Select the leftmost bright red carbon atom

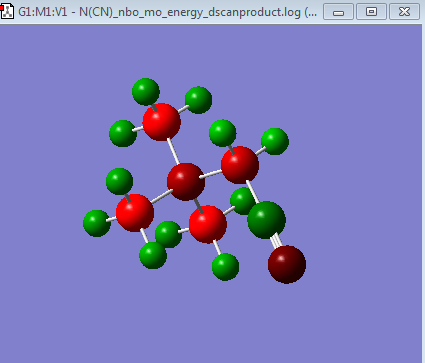tap(135, 213)
